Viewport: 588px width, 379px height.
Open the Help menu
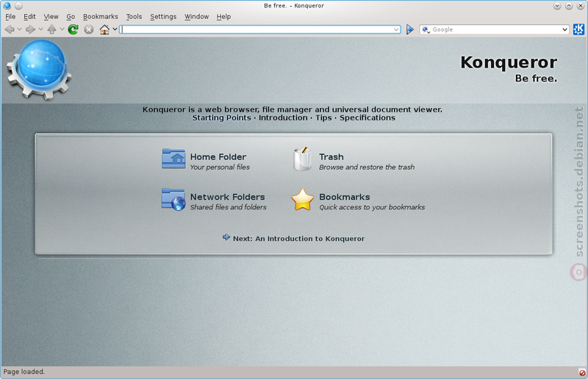[223, 16]
